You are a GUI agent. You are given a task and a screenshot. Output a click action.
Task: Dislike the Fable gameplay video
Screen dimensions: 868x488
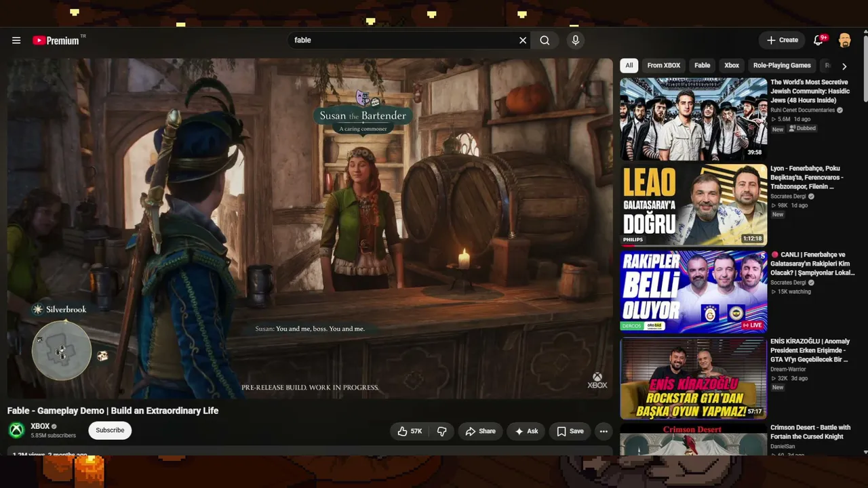tap(441, 431)
